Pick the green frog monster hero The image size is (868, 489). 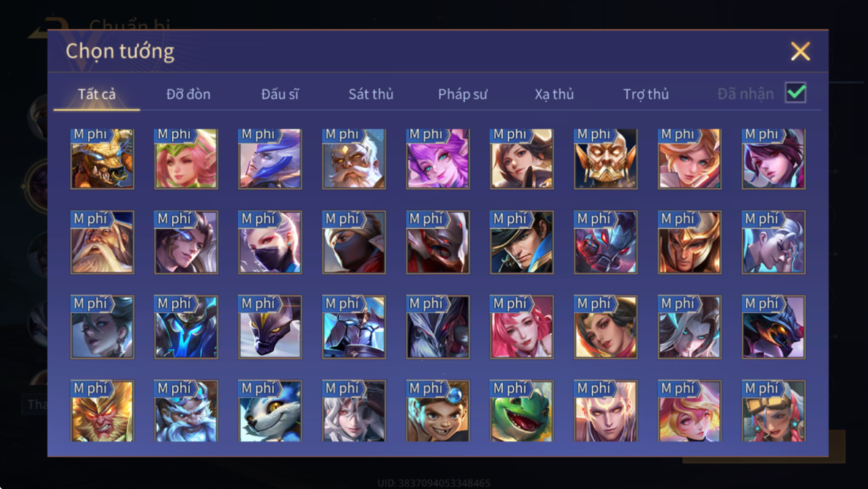coord(522,411)
